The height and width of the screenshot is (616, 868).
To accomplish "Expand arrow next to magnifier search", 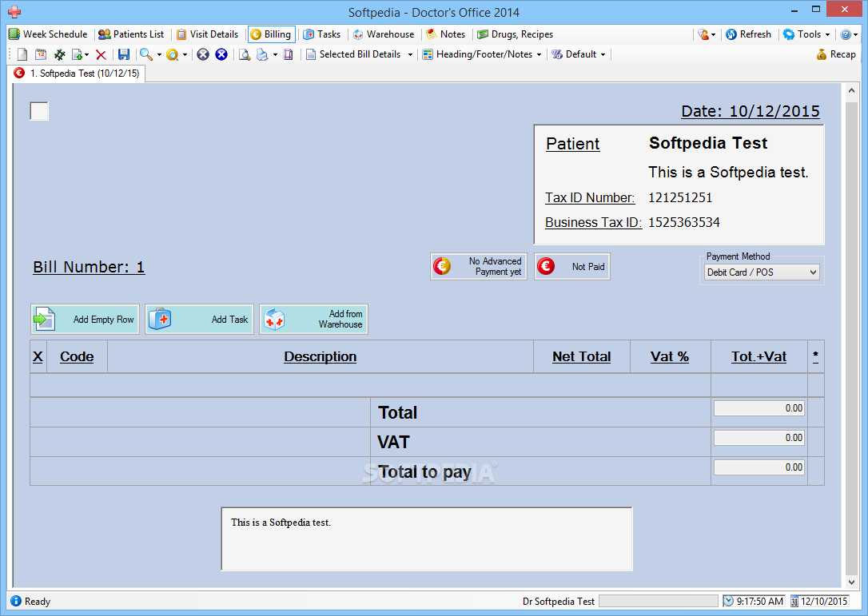I will (x=159, y=55).
